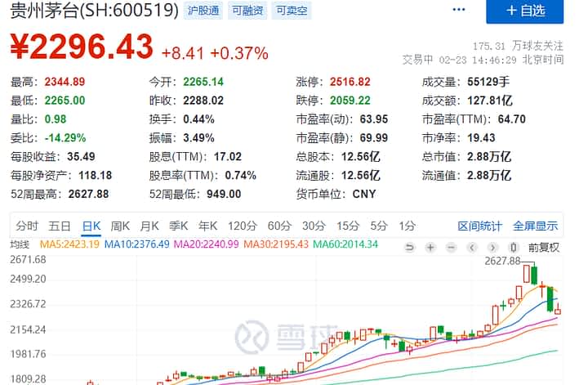588x385 pixels.
Task: Click the 今开 value 2265.14
Action: [203, 82]
